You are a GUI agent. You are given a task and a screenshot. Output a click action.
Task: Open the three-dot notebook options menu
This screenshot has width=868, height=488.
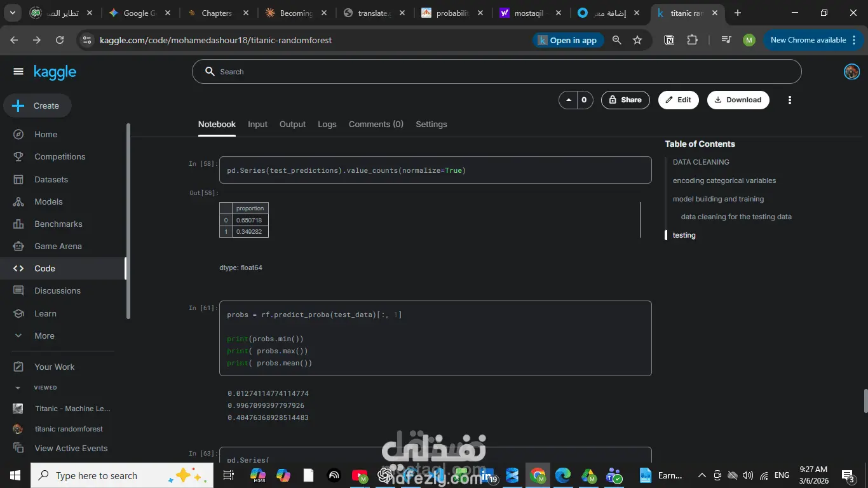790,100
